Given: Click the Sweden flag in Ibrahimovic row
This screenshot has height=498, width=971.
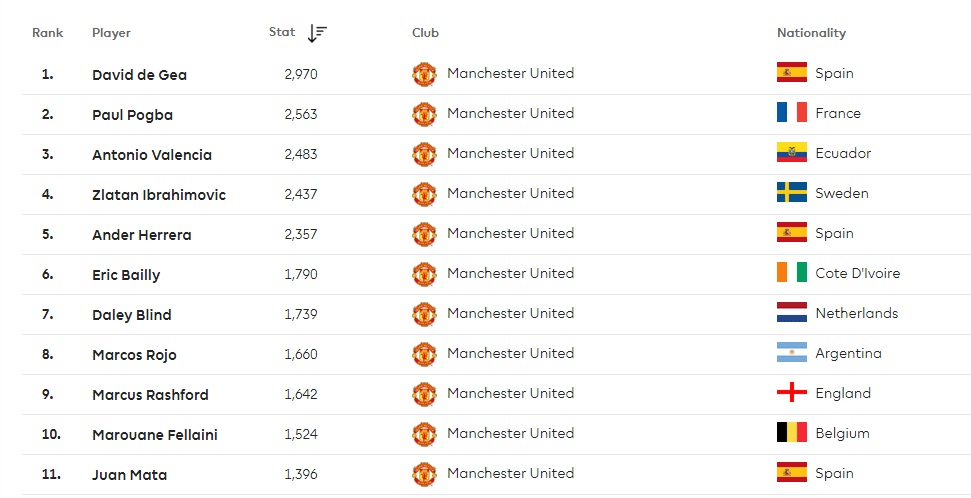Looking at the screenshot, I should click(791, 193).
